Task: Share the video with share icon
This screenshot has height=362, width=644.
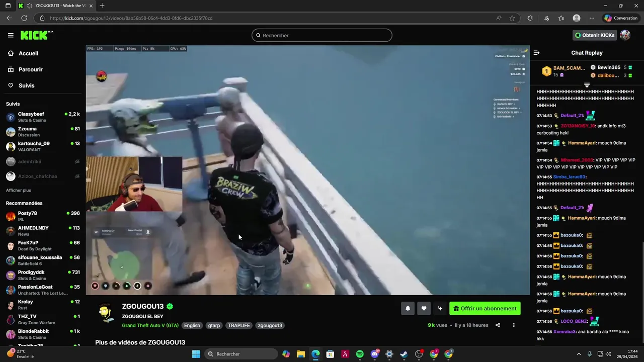Action: [498, 325]
